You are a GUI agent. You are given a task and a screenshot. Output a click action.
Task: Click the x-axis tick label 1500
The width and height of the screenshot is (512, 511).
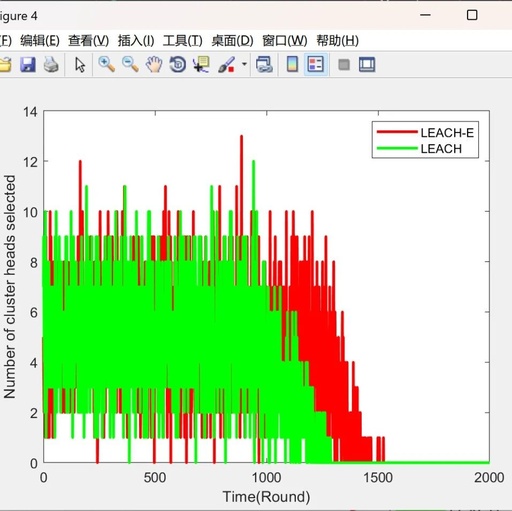click(x=378, y=478)
